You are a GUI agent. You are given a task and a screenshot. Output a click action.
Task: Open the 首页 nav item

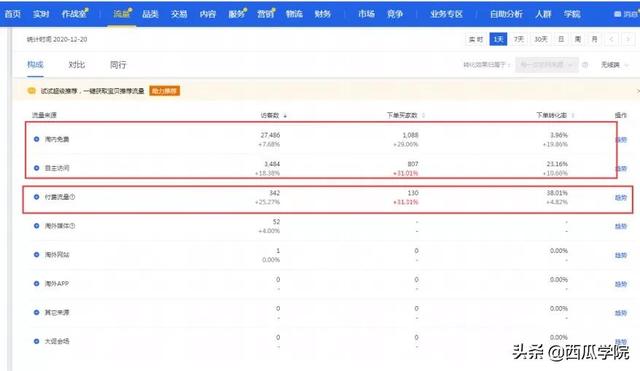pyautogui.click(x=12, y=14)
